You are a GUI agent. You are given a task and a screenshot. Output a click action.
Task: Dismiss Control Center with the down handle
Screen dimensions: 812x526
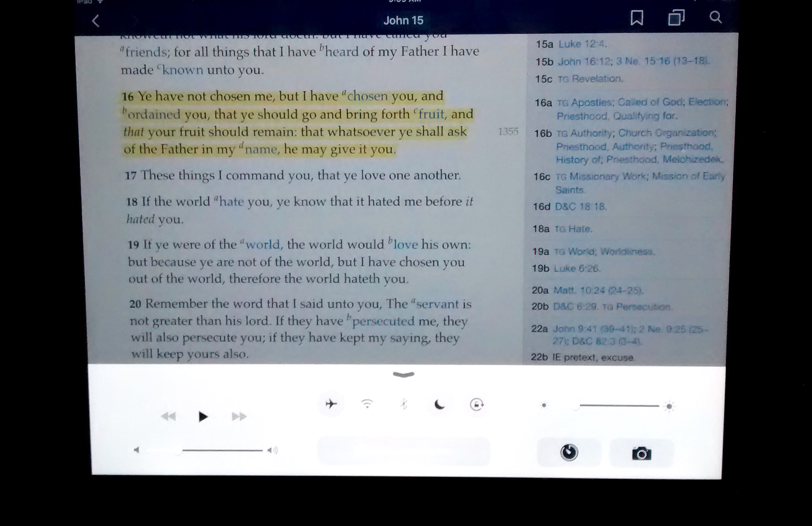[x=404, y=374]
